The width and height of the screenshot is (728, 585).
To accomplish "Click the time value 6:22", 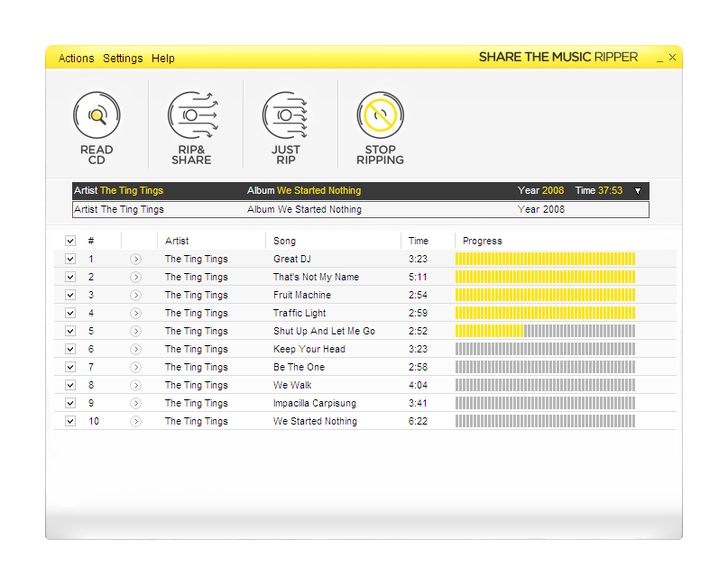I will pyautogui.click(x=418, y=421).
